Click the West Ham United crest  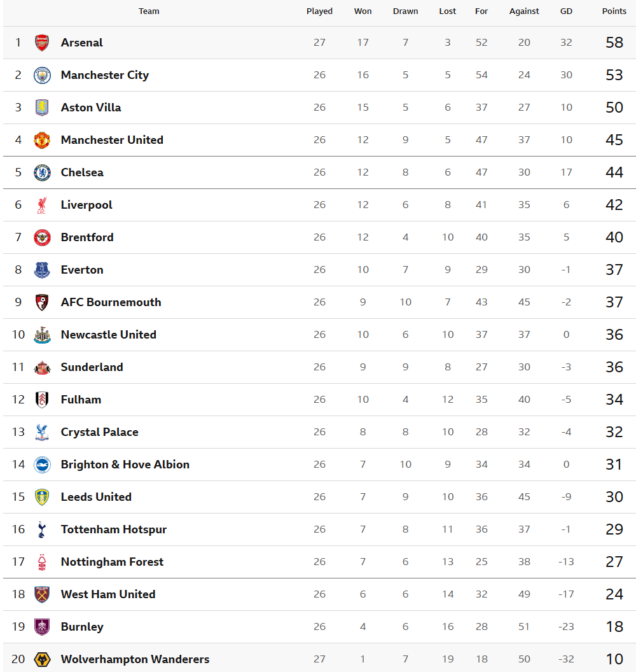pos(42,594)
